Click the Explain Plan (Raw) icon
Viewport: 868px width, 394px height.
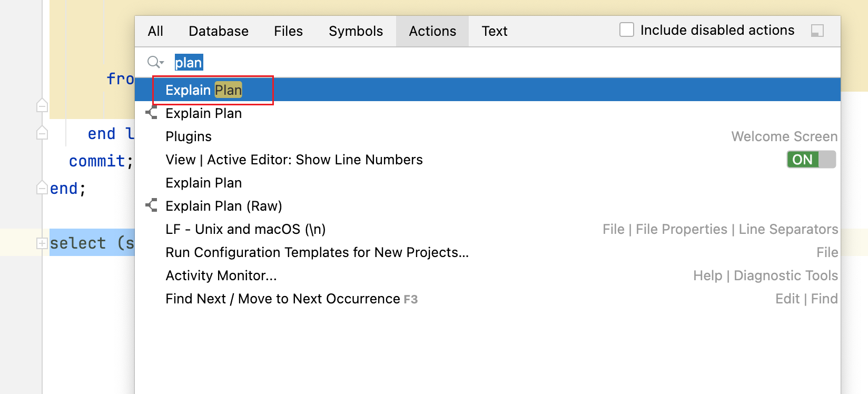tap(152, 205)
